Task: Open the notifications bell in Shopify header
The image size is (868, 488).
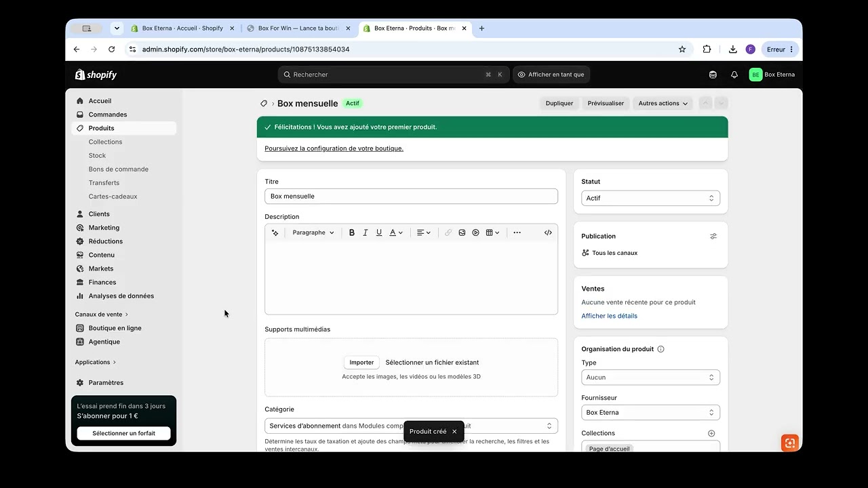Action: coord(734,75)
